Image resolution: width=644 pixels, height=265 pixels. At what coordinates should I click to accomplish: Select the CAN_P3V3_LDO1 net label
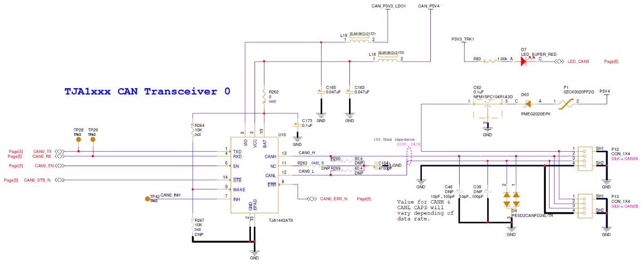[x=389, y=6]
